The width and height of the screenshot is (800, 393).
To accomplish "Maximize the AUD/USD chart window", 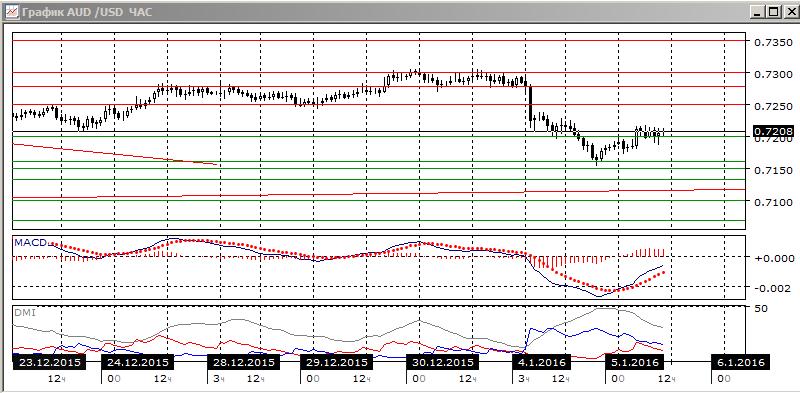I will pyautogui.click(x=774, y=11).
